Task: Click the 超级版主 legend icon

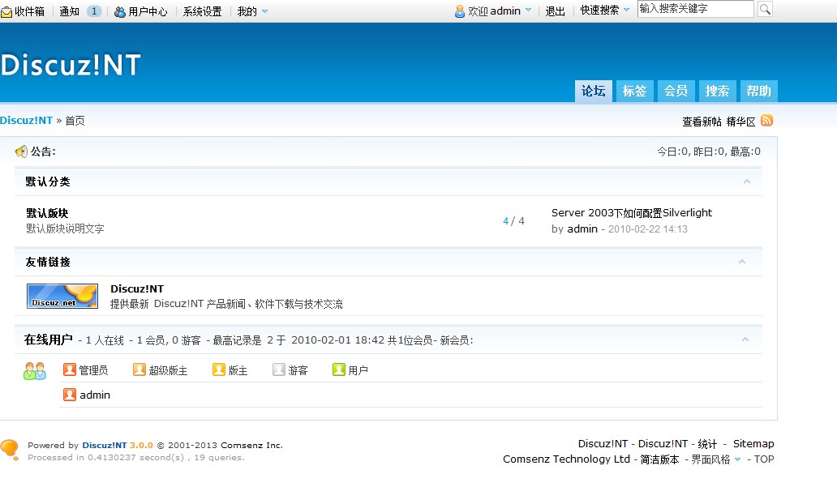Action: (139, 369)
